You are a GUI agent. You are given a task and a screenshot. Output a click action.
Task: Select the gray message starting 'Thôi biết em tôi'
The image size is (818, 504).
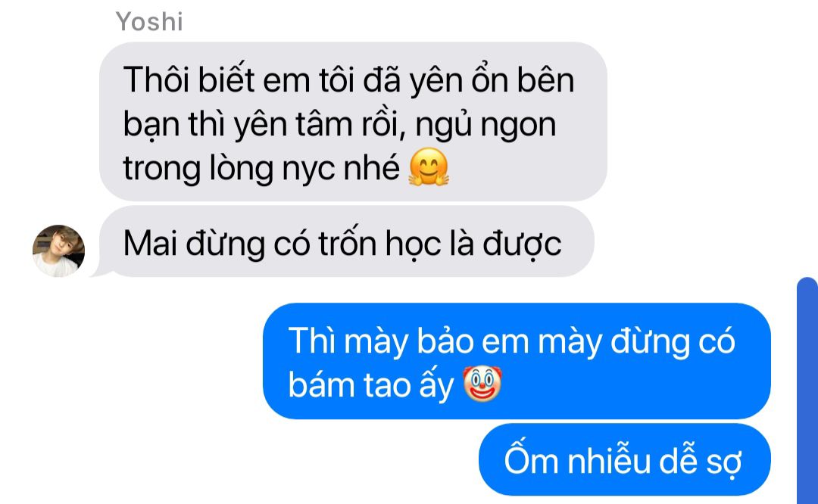click(x=353, y=121)
